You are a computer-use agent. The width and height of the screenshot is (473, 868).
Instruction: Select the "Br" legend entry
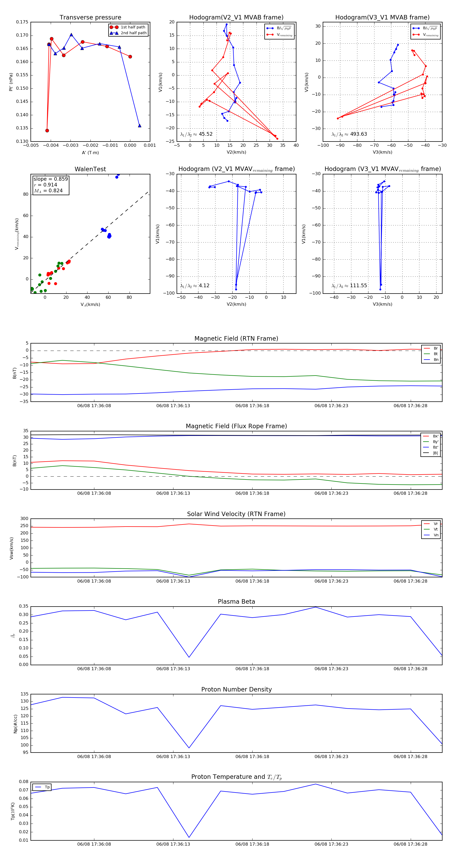click(x=431, y=349)
